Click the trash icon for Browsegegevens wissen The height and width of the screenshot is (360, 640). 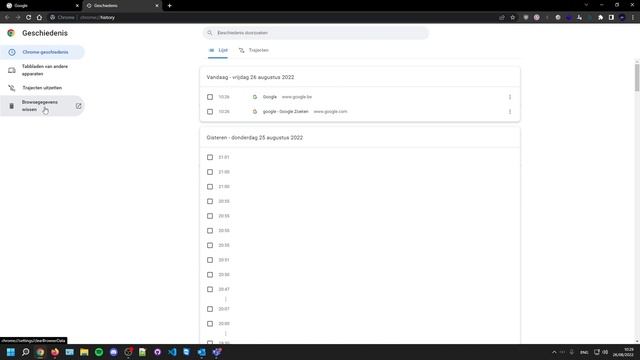12,106
